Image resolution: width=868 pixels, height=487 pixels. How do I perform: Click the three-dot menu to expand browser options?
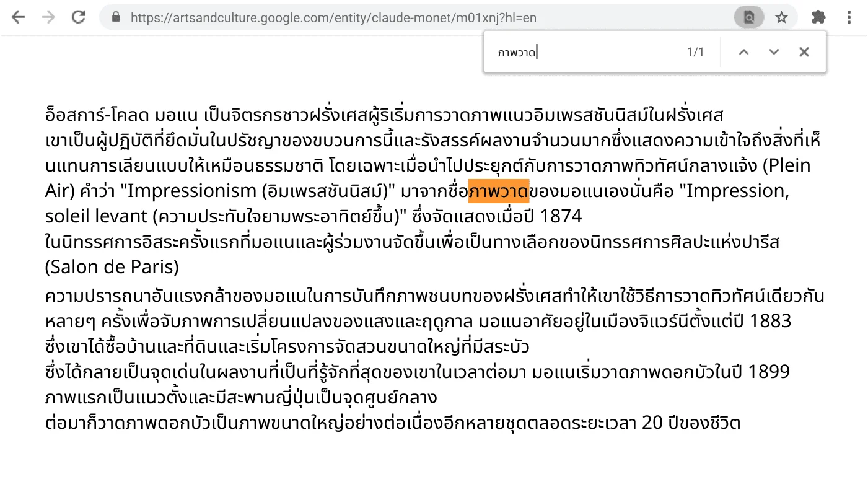pyautogui.click(x=849, y=17)
